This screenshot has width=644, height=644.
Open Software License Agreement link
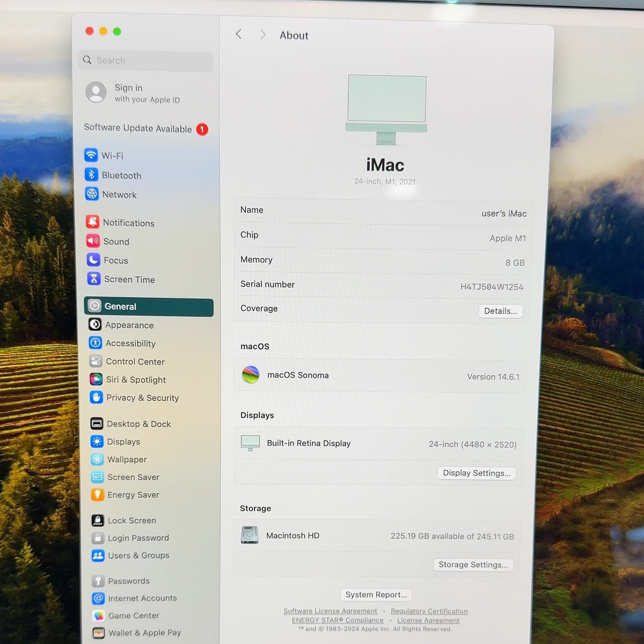pos(330,611)
